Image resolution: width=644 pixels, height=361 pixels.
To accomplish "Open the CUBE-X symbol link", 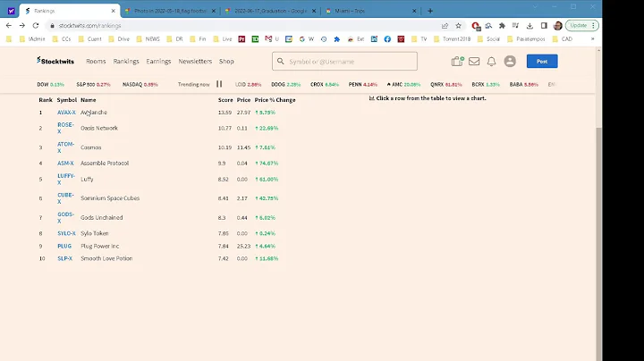I will coord(65,198).
